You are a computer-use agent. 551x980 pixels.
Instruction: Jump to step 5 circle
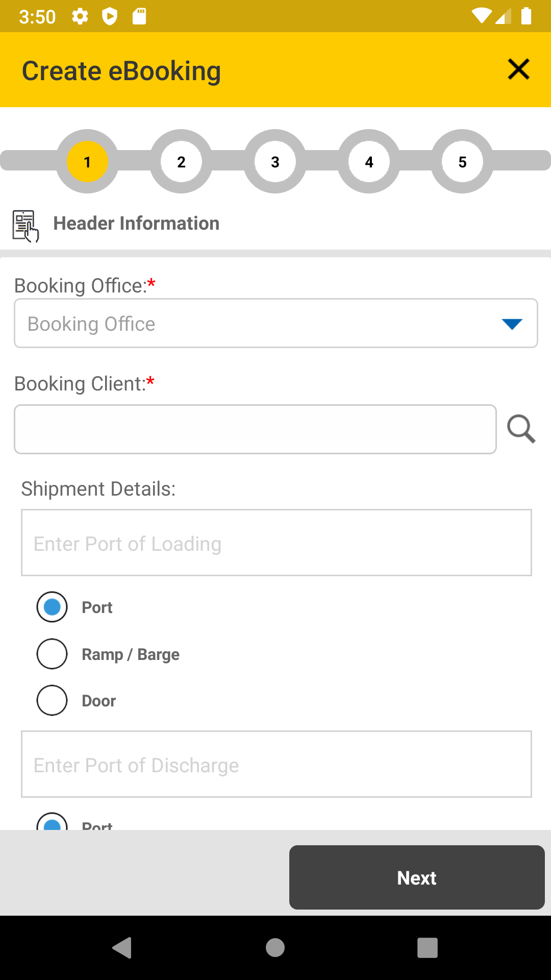click(x=462, y=162)
